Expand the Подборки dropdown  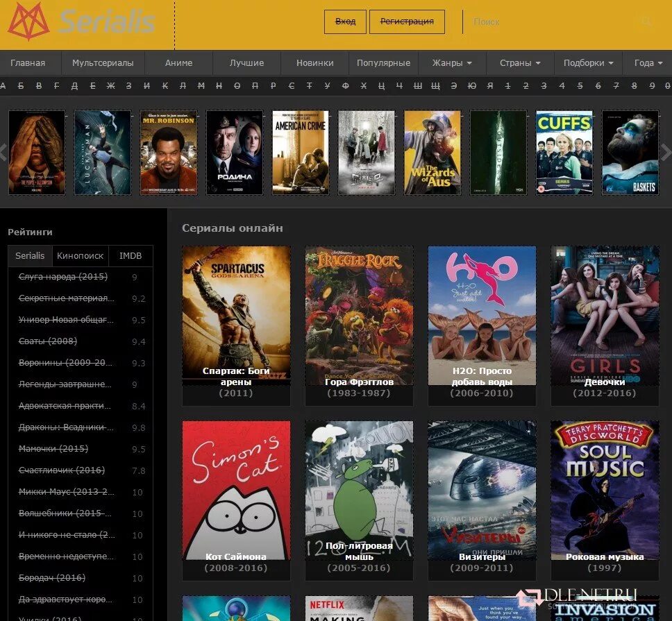coord(588,63)
